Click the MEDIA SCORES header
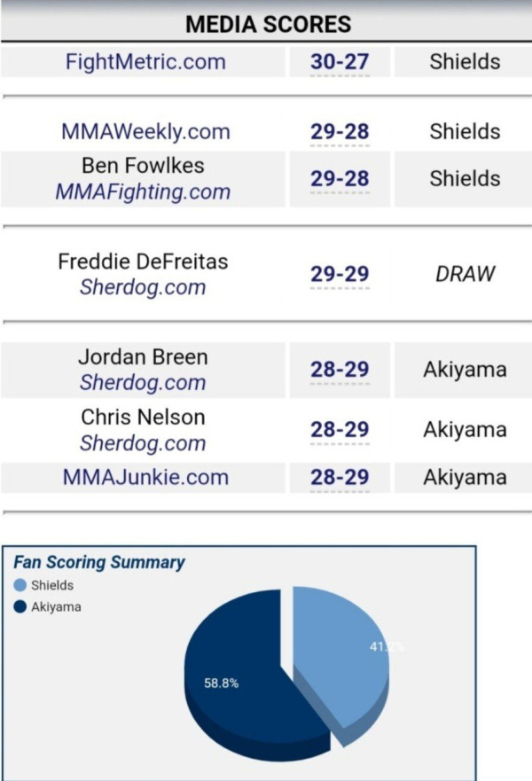This screenshot has width=532, height=781. (x=269, y=25)
